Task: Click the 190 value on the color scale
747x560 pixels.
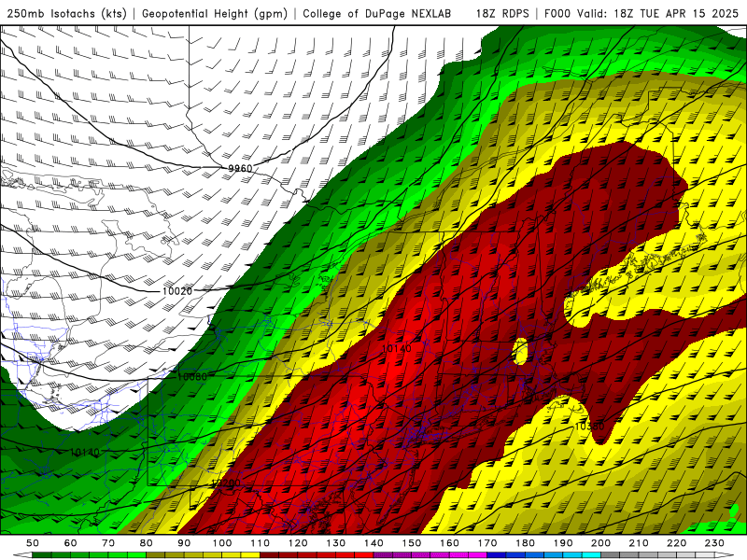Action: [x=563, y=543]
